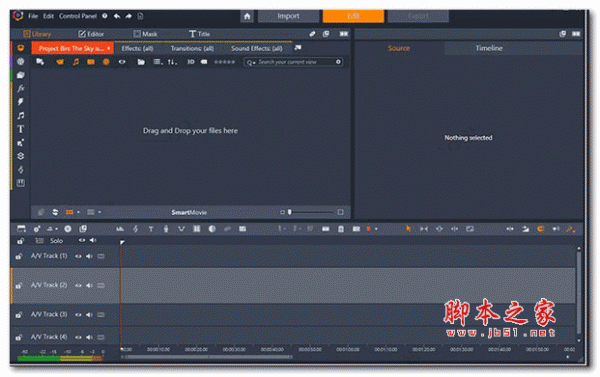
Task: Open the audio mixer icon in the timeline toolbar
Action: point(120,229)
